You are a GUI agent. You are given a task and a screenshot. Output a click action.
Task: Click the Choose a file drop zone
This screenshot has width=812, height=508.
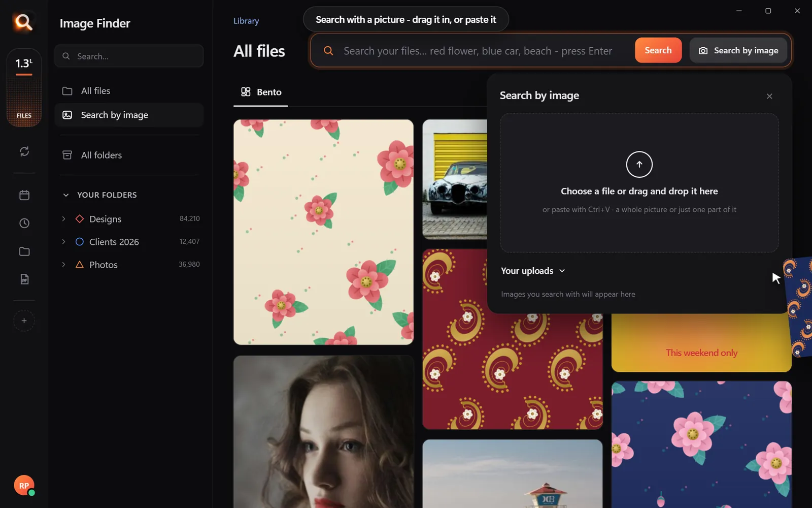click(x=639, y=183)
